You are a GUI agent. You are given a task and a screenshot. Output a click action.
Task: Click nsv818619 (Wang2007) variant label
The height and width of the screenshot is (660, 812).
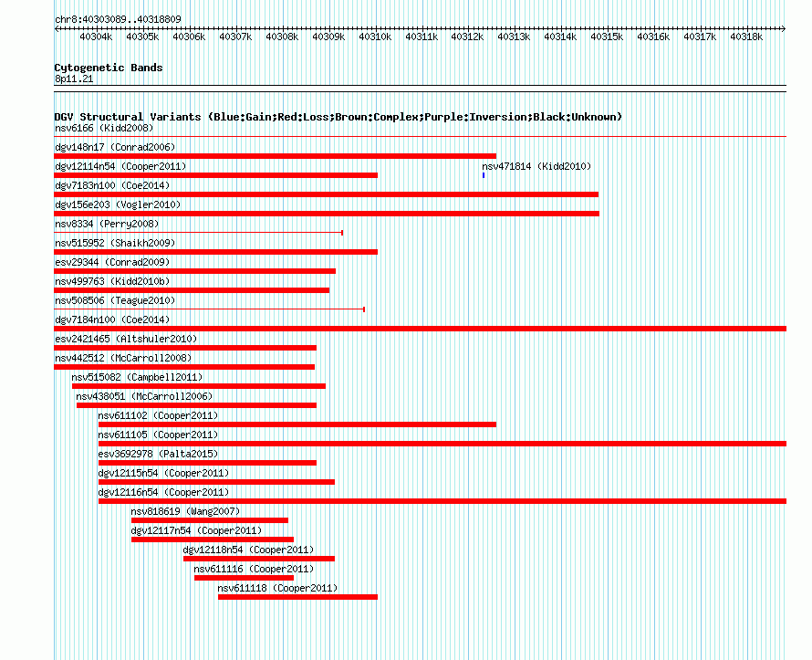(185, 511)
